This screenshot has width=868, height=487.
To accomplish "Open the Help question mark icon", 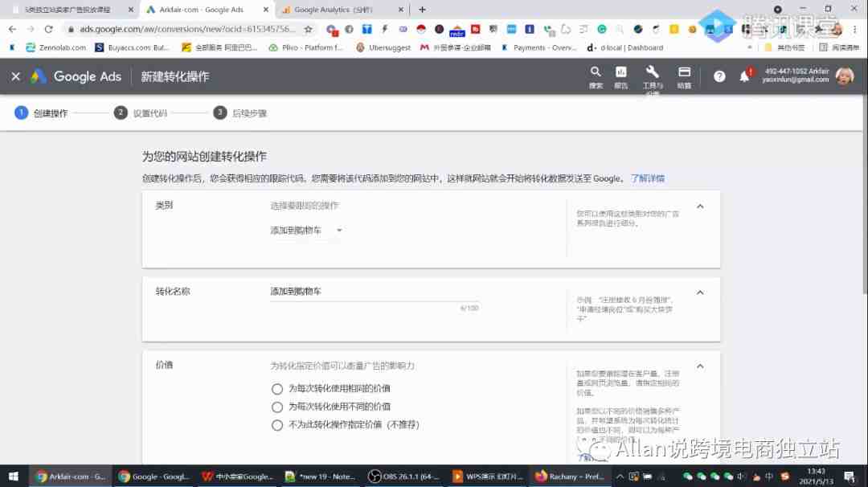I will tap(719, 76).
